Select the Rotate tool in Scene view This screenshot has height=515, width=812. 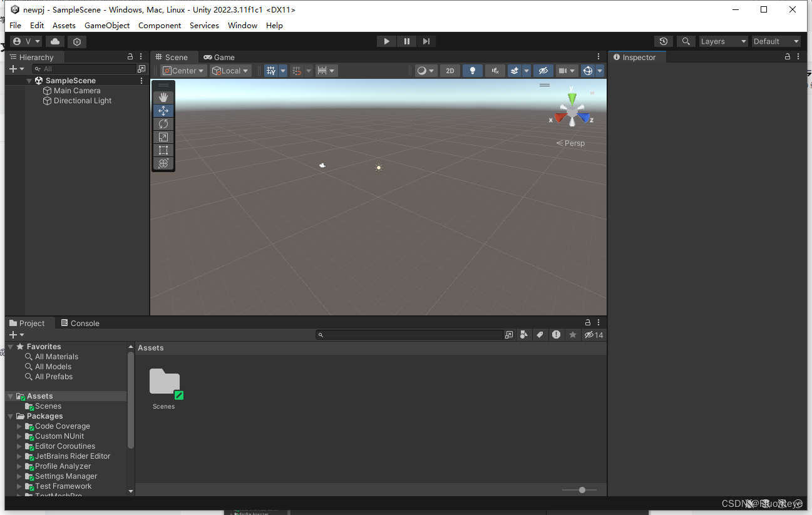coord(163,123)
